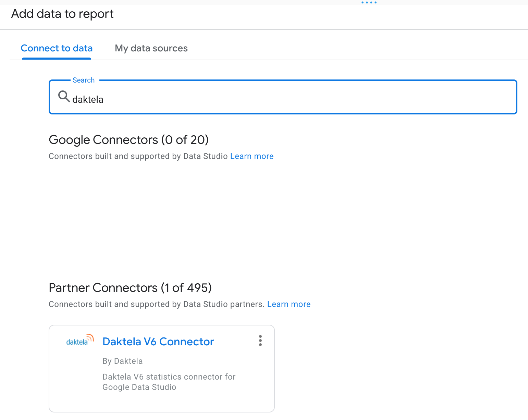Viewport: 528px width, 420px height.
Task: Open Learn more under Google Connectors
Action: click(x=252, y=156)
